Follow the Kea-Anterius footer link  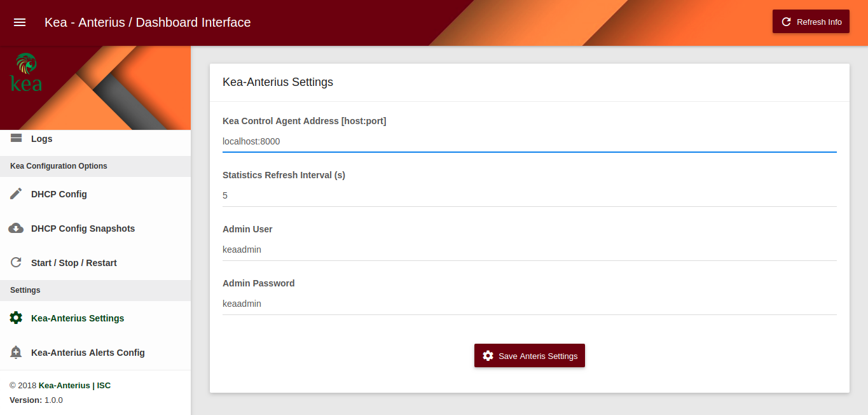(x=64, y=385)
